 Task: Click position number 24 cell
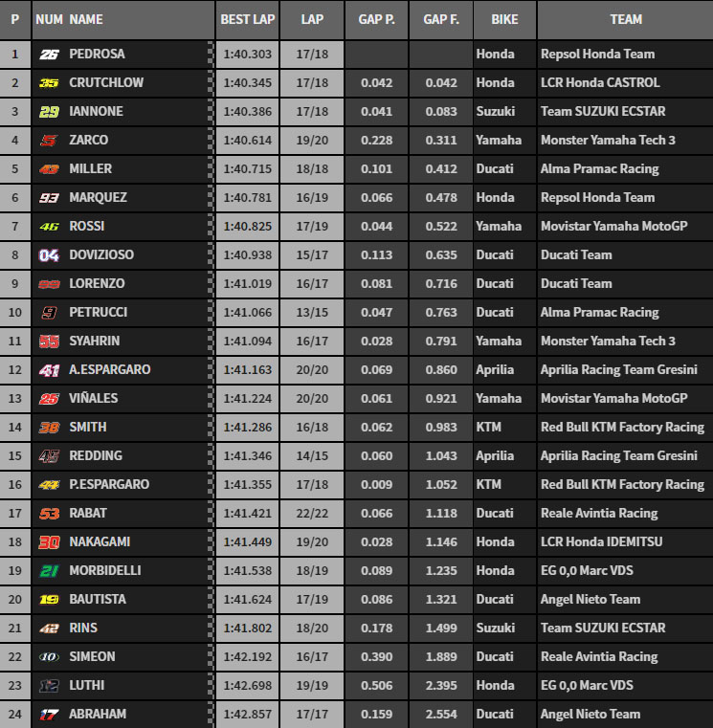tap(15, 714)
